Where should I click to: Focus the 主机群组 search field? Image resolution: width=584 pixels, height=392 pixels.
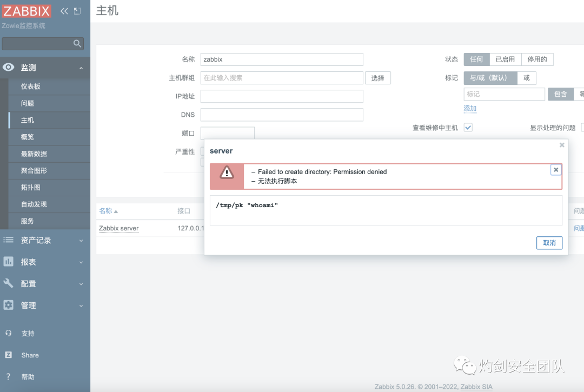(x=282, y=78)
